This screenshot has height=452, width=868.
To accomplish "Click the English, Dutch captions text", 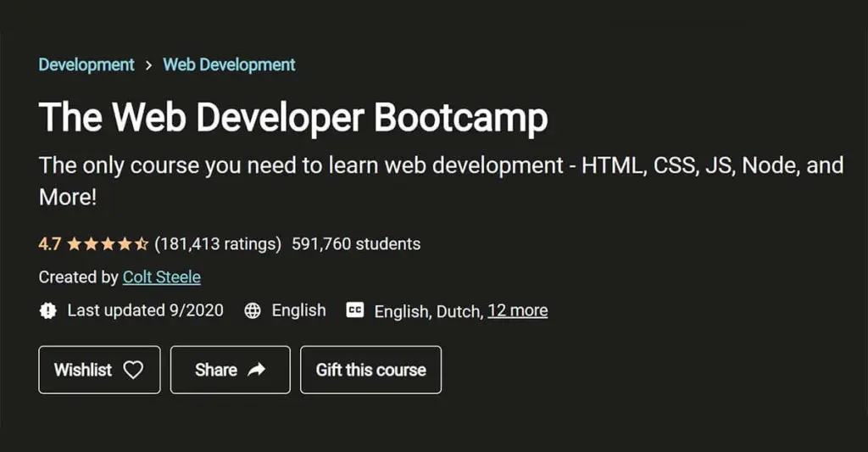I will [x=429, y=311].
